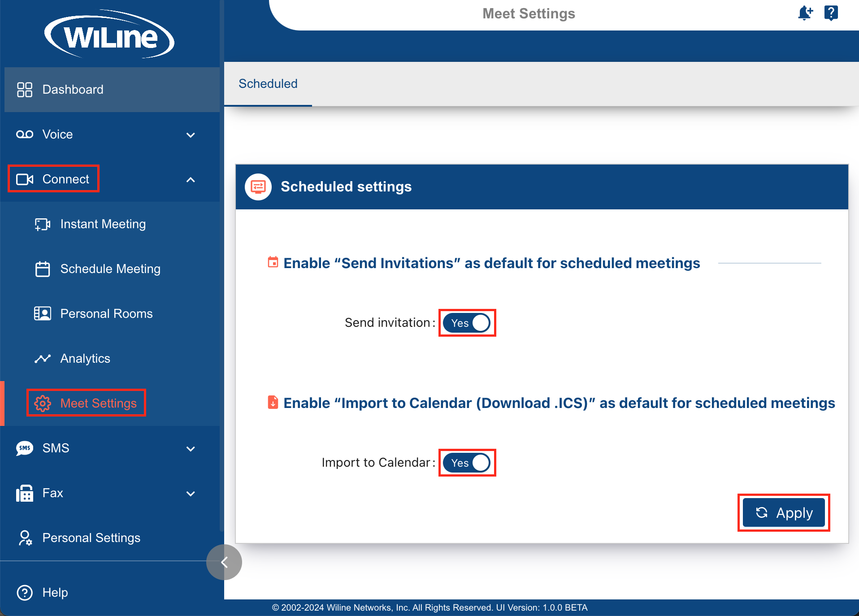
Task: Toggle the Import to Calendar switch
Action: tap(467, 463)
